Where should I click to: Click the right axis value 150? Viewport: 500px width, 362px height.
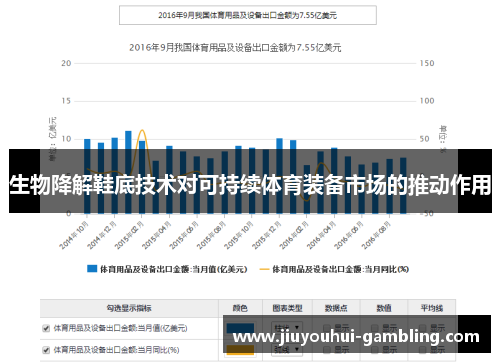(427, 63)
